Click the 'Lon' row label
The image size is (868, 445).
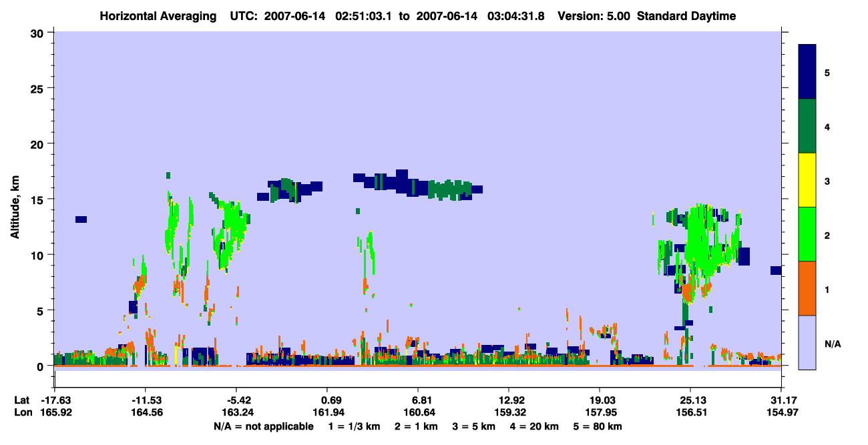tap(22, 412)
